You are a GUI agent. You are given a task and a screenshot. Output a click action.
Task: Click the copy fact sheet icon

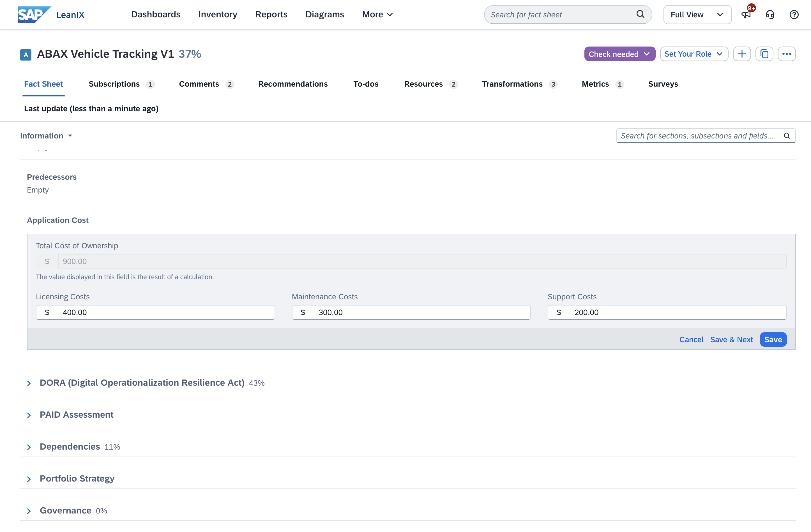pyautogui.click(x=764, y=54)
